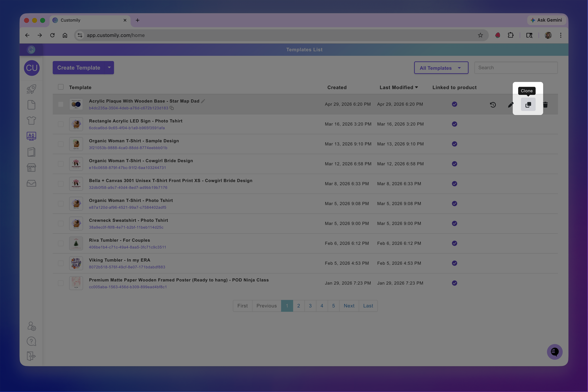Go to page 4 of templates
Image resolution: width=588 pixels, height=392 pixels.
[x=322, y=306]
